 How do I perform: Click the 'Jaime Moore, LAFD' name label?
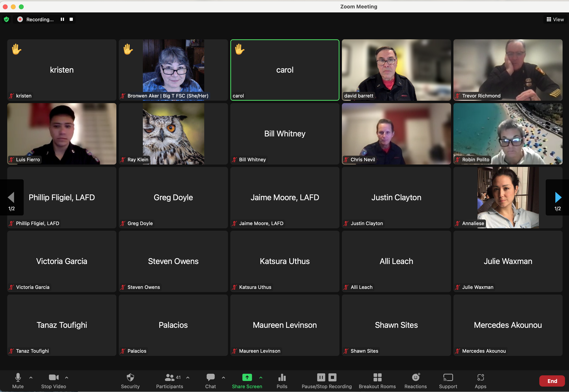[x=261, y=223]
